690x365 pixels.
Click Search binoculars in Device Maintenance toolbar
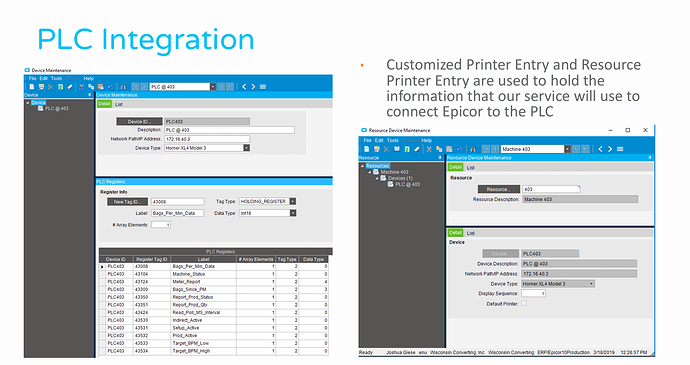coord(124,87)
